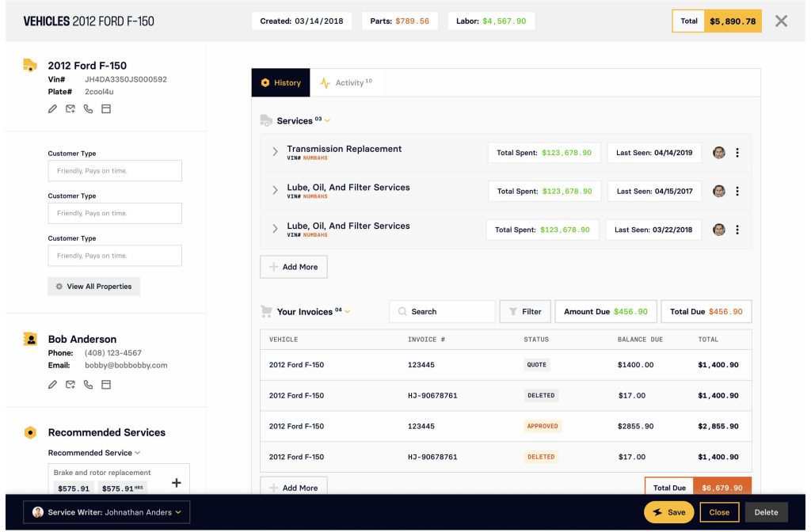Click the first Customer Type input field

pyautogui.click(x=115, y=170)
